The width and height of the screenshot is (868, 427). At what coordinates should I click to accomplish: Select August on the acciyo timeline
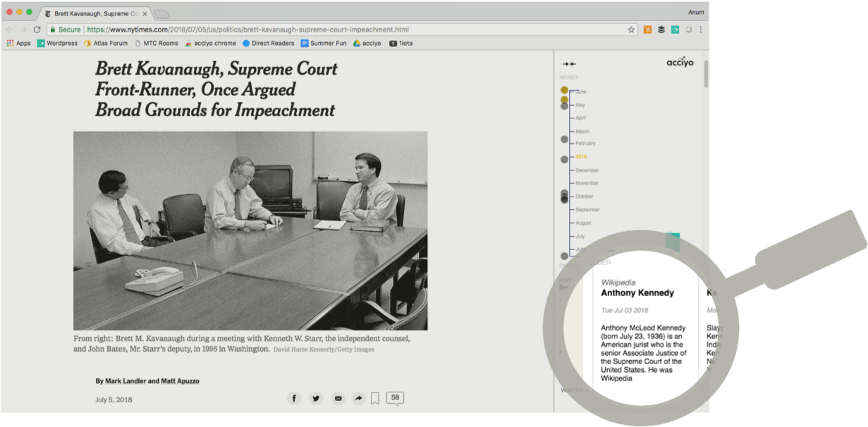click(x=584, y=223)
